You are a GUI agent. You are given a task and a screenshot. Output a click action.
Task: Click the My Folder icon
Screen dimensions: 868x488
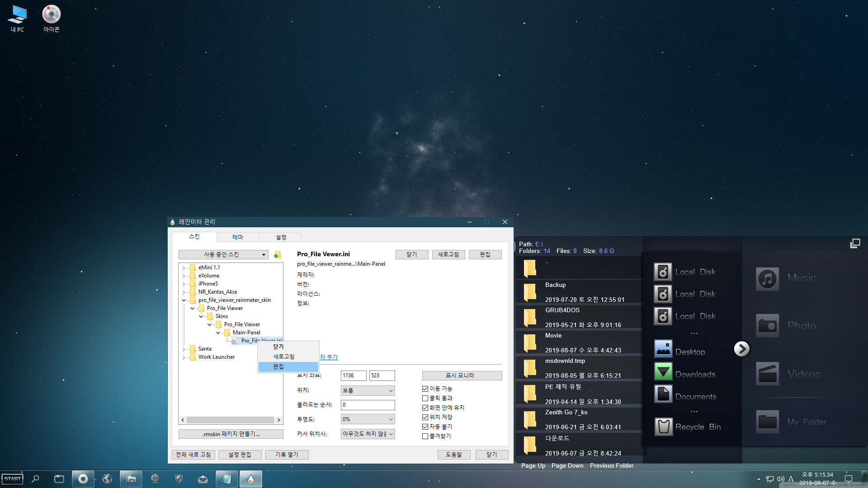coord(767,422)
